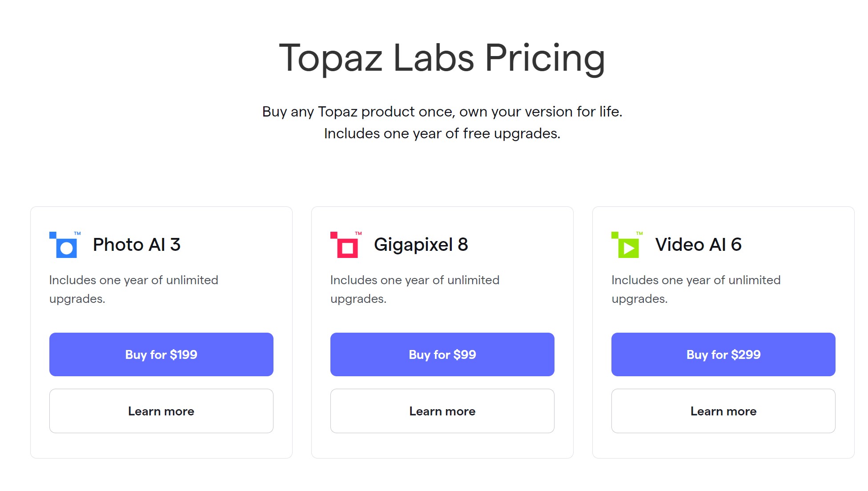
Task: Click the Topaz Labs Pricing heading
Action: (442, 58)
